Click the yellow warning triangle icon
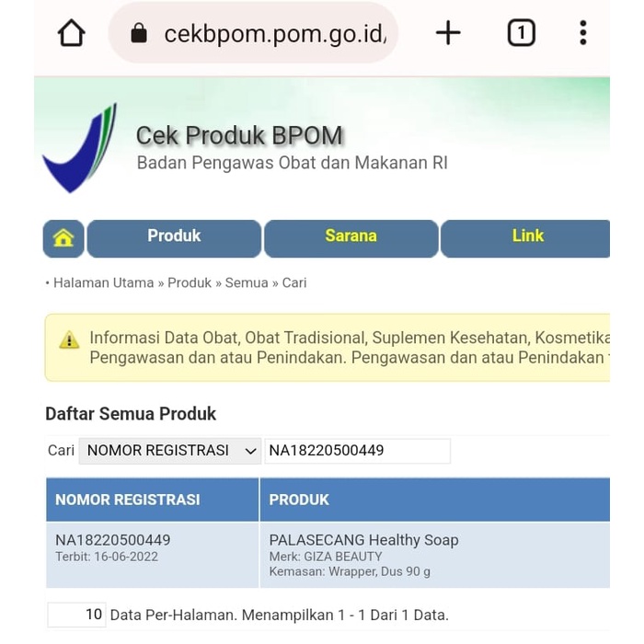The width and height of the screenshot is (644, 644). point(69,340)
